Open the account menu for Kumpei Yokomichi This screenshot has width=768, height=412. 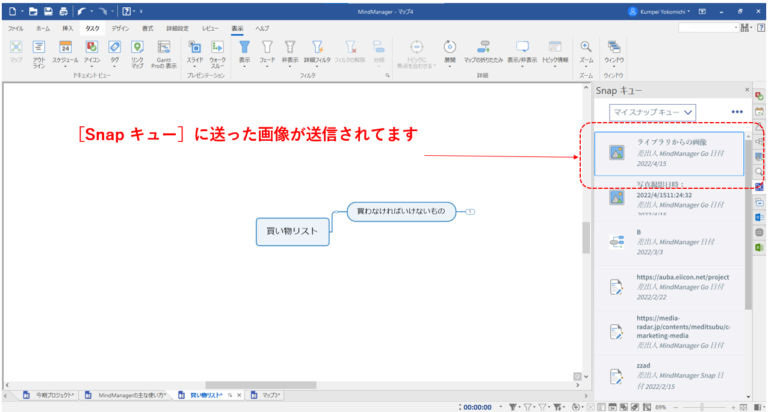[659, 11]
